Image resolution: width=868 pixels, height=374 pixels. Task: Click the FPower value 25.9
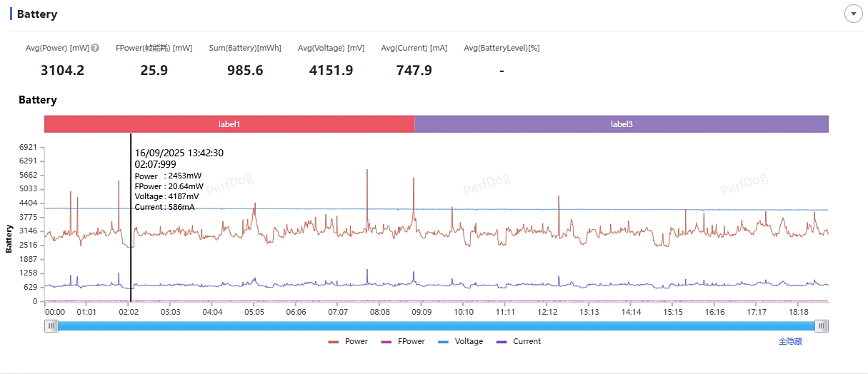154,71
